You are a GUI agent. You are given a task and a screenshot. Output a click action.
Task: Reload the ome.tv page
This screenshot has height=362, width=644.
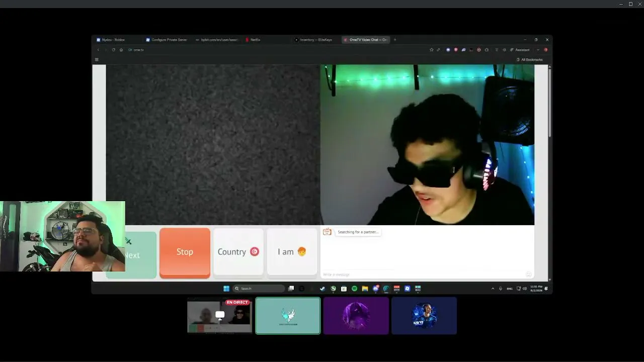(x=114, y=50)
